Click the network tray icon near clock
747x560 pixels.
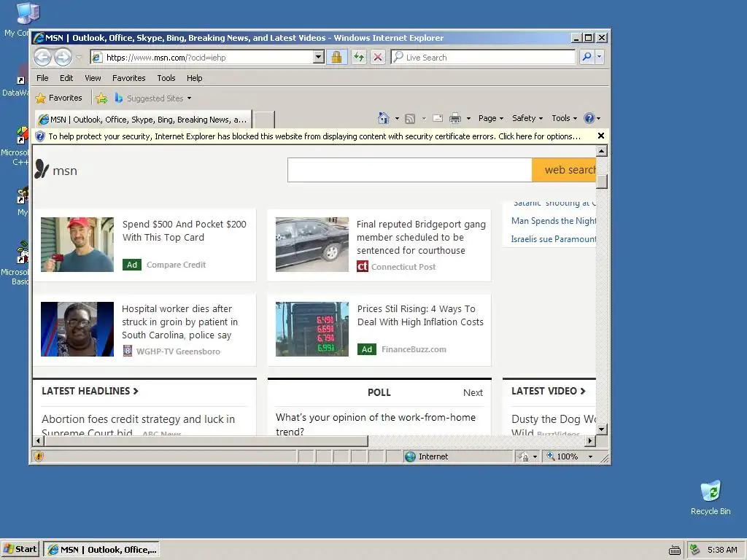[694, 550]
